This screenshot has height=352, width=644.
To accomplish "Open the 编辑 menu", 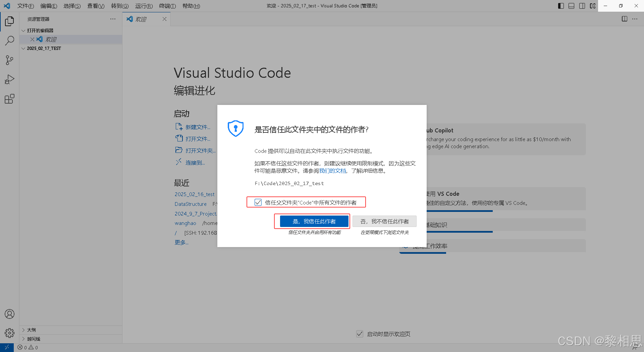I will [49, 6].
